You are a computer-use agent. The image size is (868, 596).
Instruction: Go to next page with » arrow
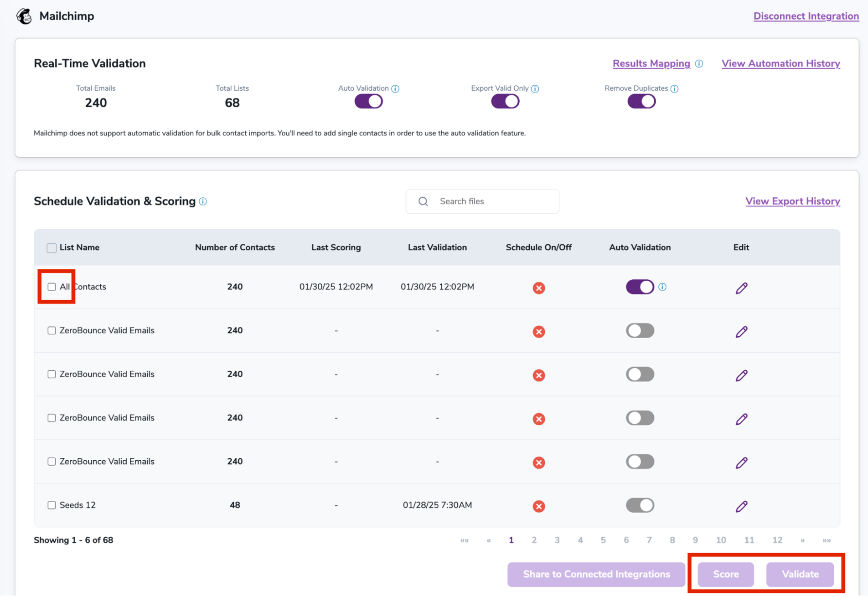[802, 540]
